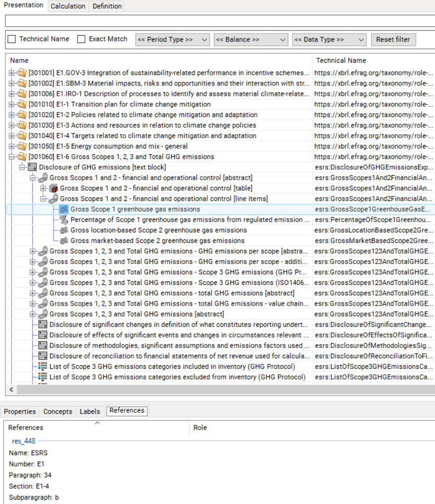Click abstract icon of total GHG emissions [abstract] row
Image resolution: width=435 pixels, height=504 pixels.
click(x=43, y=293)
